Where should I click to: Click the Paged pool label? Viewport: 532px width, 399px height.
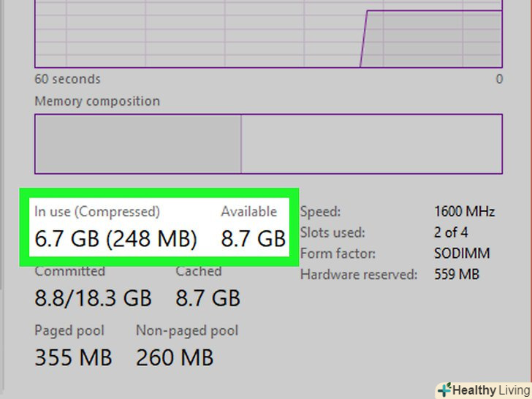[x=69, y=331]
